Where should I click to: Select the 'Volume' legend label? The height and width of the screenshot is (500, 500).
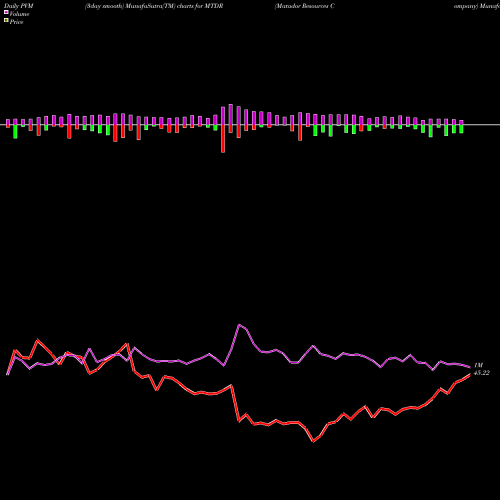(x=19, y=14)
